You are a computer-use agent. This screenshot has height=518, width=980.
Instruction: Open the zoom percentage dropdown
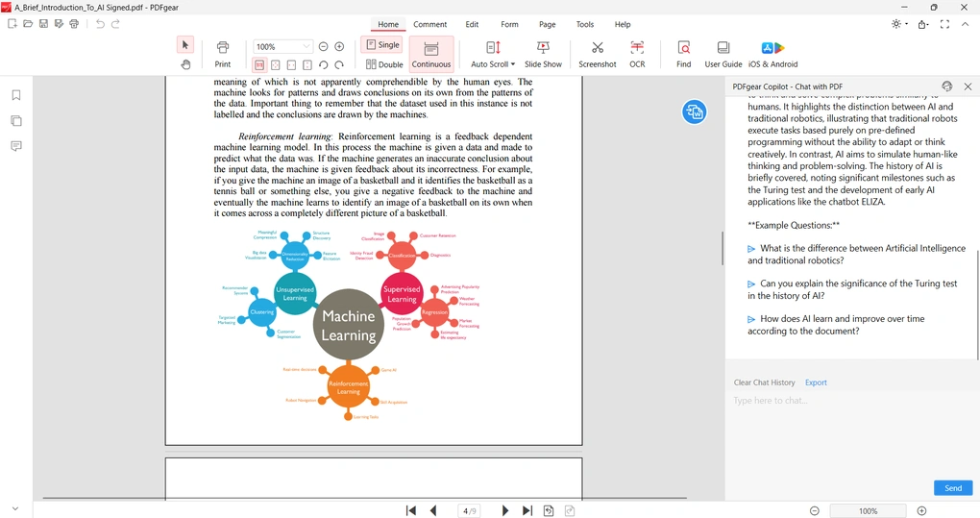pyautogui.click(x=306, y=46)
